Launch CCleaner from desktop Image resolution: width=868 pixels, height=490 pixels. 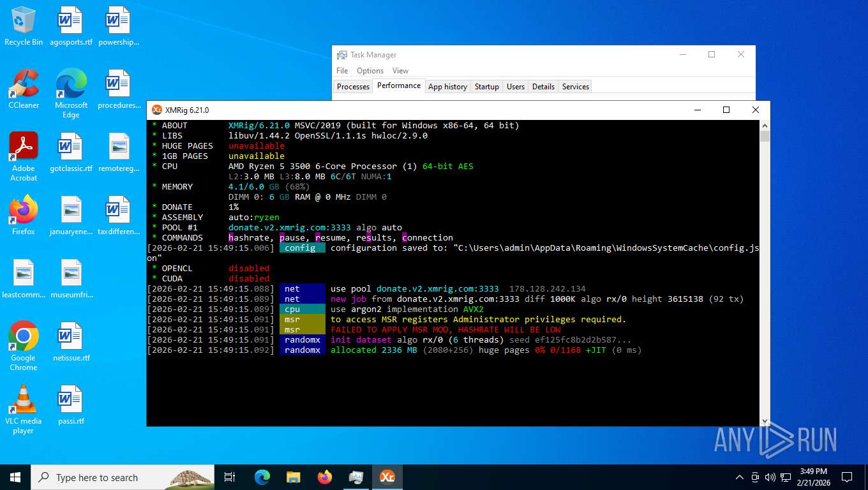pyautogui.click(x=24, y=89)
